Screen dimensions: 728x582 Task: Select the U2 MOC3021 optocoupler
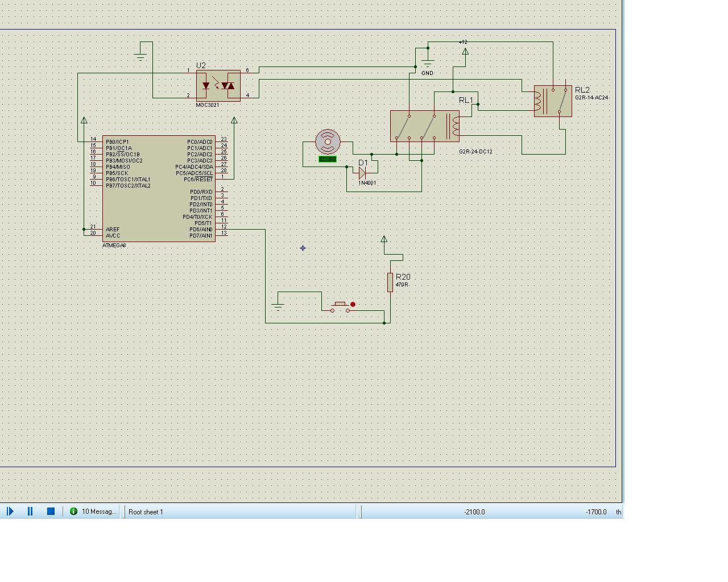point(218,86)
